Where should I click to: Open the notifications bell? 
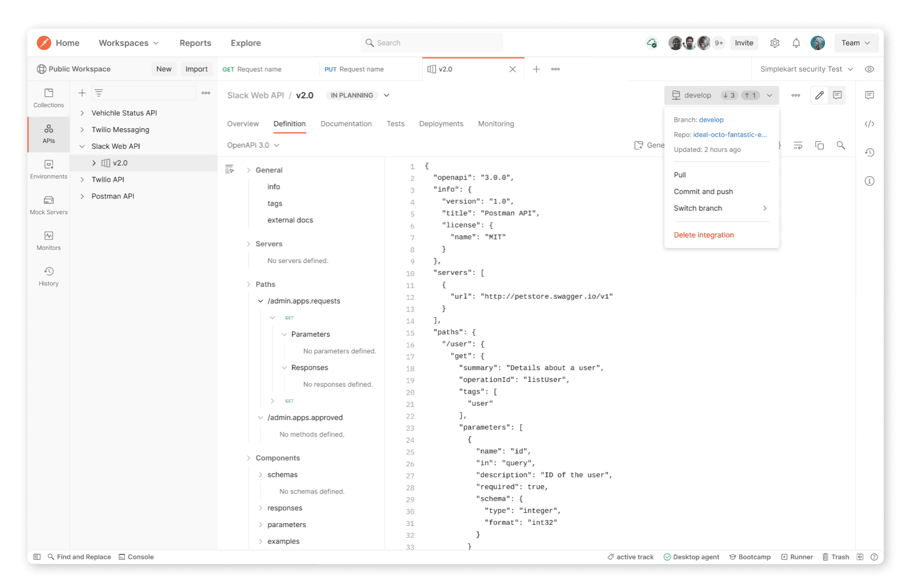pyautogui.click(x=796, y=43)
